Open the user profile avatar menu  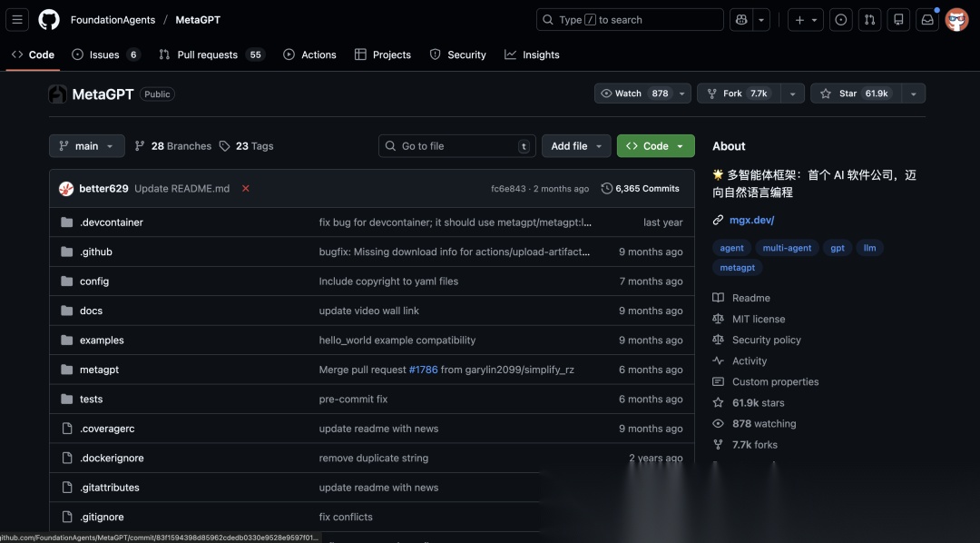(957, 20)
